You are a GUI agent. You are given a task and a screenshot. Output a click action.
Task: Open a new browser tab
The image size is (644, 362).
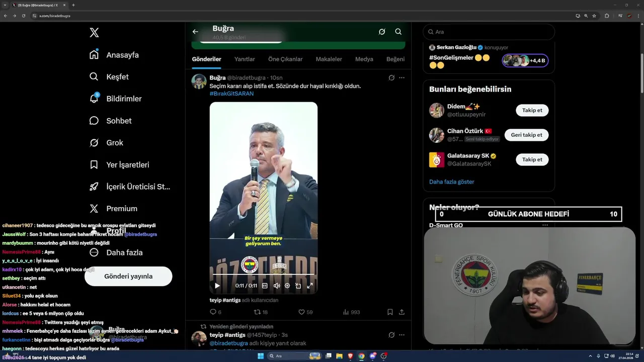tap(73, 5)
